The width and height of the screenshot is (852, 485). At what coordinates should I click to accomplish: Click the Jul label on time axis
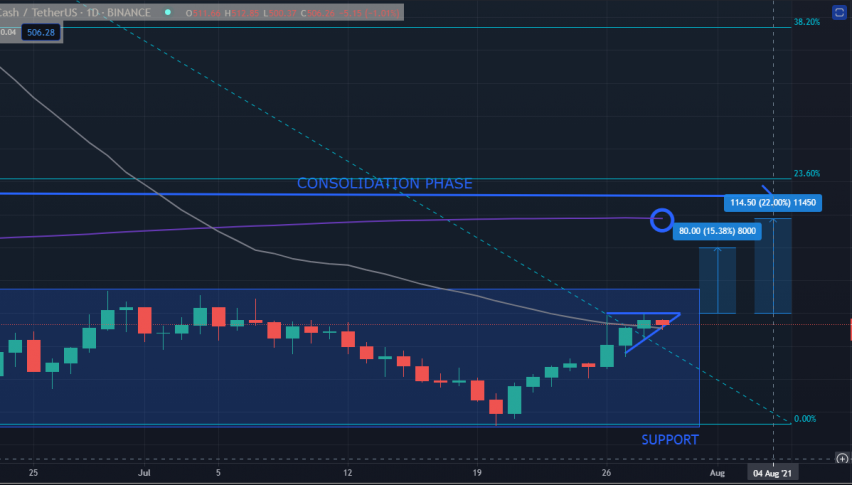[x=144, y=473]
